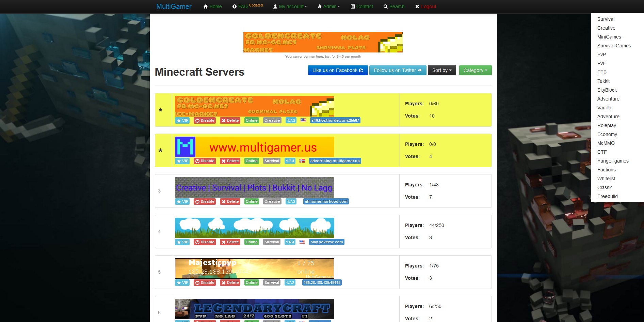Click 185.28.188.139:49443 address label
The height and width of the screenshot is (322, 644).
click(x=322, y=282)
